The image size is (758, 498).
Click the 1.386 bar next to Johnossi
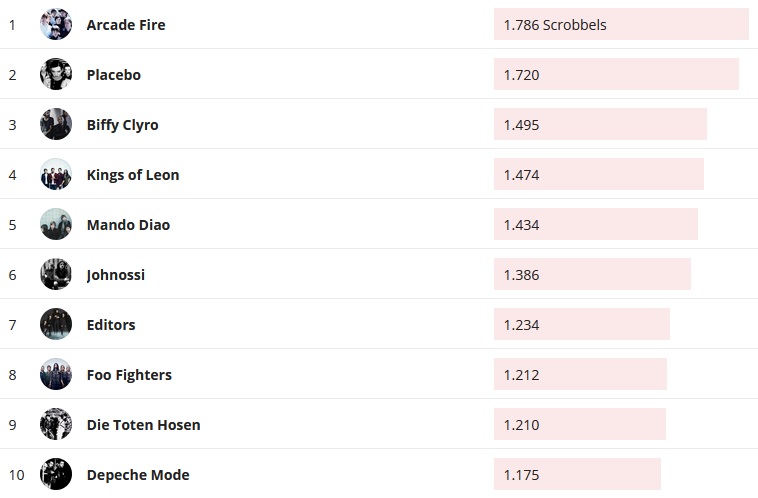[592, 274]
